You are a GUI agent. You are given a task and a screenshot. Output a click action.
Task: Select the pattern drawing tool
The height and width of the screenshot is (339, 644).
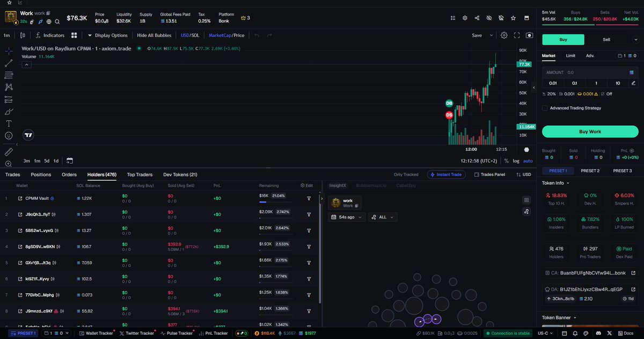tap(9, 87)
